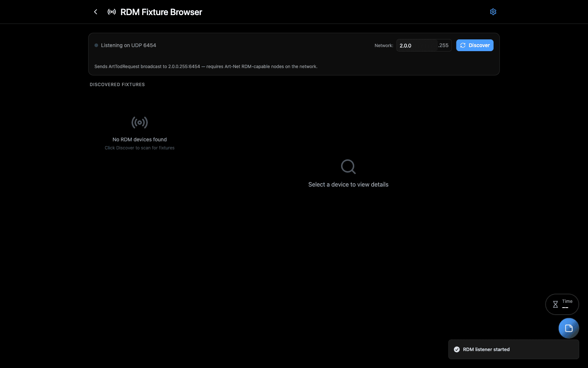The image size is (588, 368).
Task: Open settings via the gear icon
Action: coord(493,12)
